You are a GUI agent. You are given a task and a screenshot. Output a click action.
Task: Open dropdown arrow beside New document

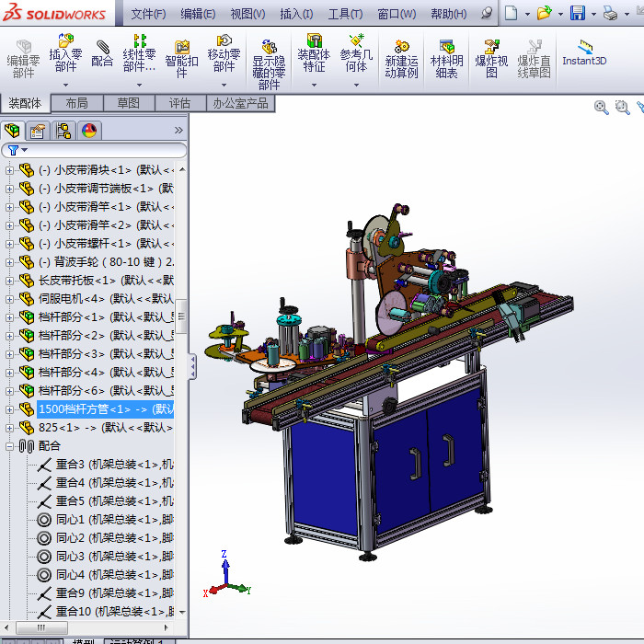tap(527, 14)
